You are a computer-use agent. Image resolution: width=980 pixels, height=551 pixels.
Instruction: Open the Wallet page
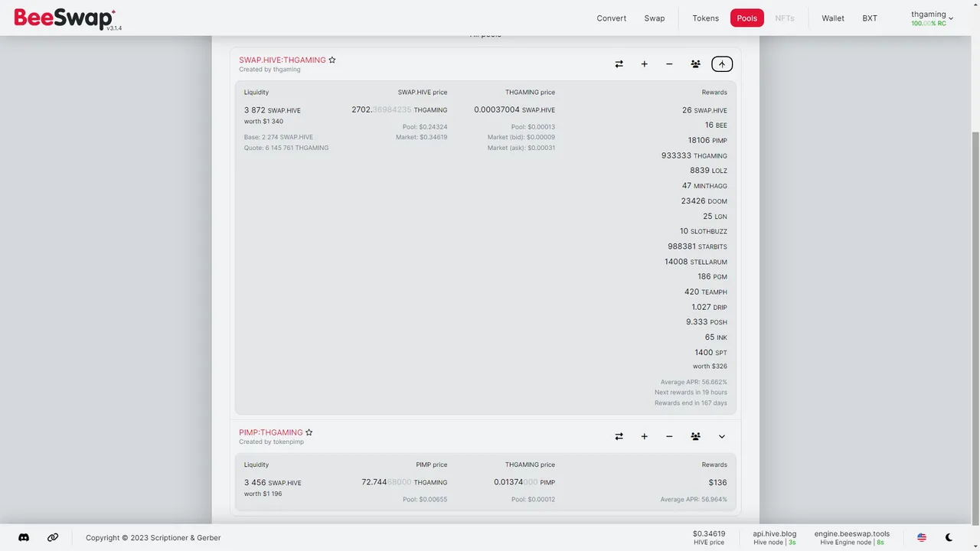833,18
